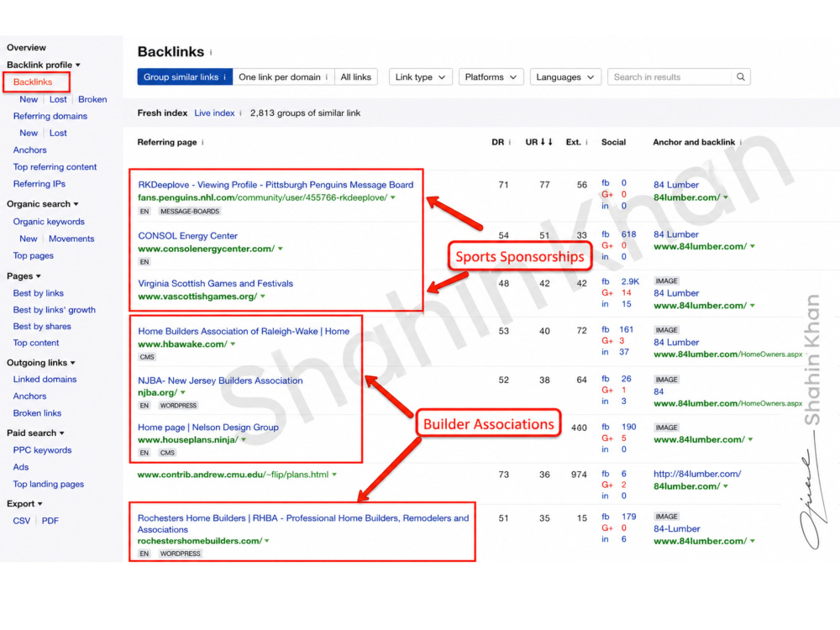Open Top landing pages
The height and width of the screenshot is (630, 840).
[48, 485]
